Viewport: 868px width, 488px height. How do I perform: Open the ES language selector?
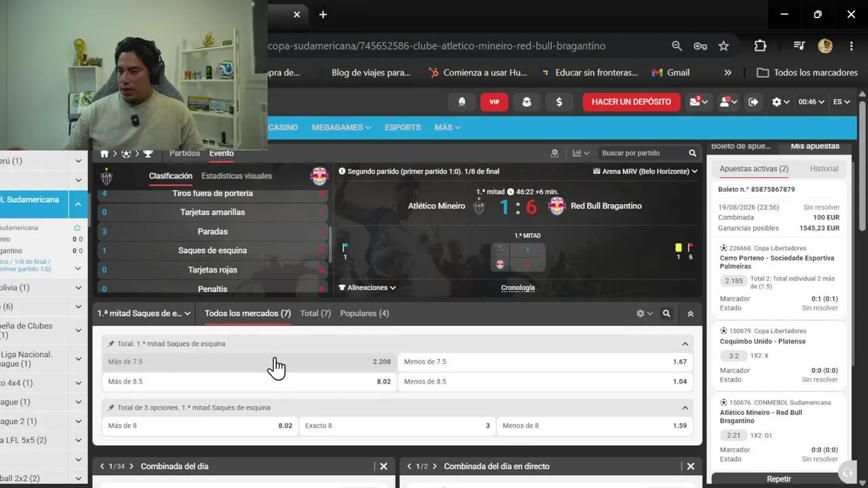pos(842,102)
